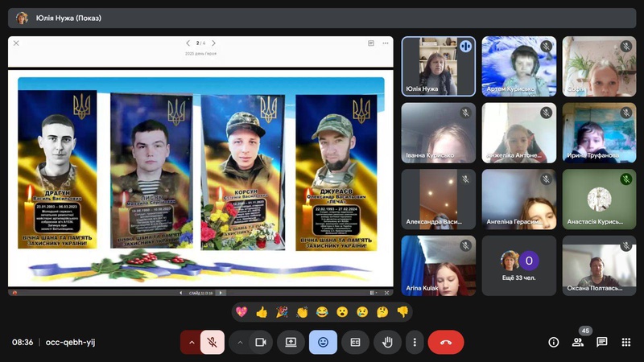Select Софія video tile
The width and height of the screenshot is (644, 362).
click(x=599, y=67)
